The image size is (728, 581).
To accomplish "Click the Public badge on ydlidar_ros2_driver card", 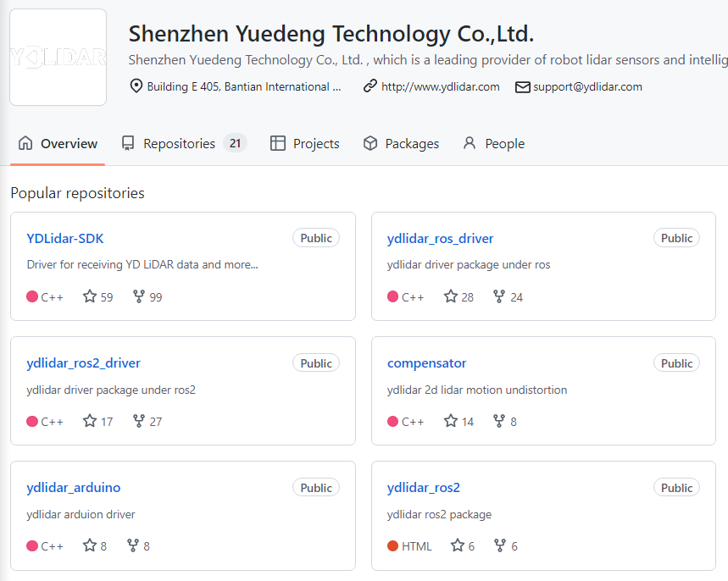I will pyautogui.click(x=316, y=362).
